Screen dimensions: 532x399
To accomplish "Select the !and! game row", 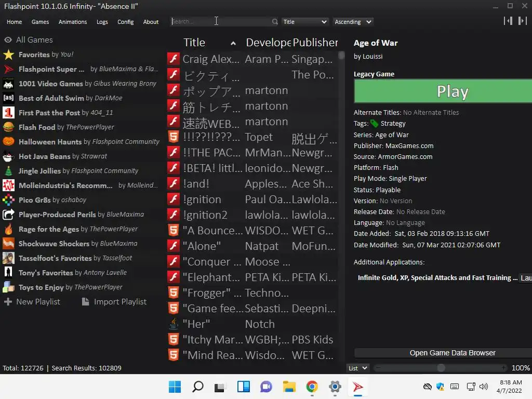I will tap(252, 183).
